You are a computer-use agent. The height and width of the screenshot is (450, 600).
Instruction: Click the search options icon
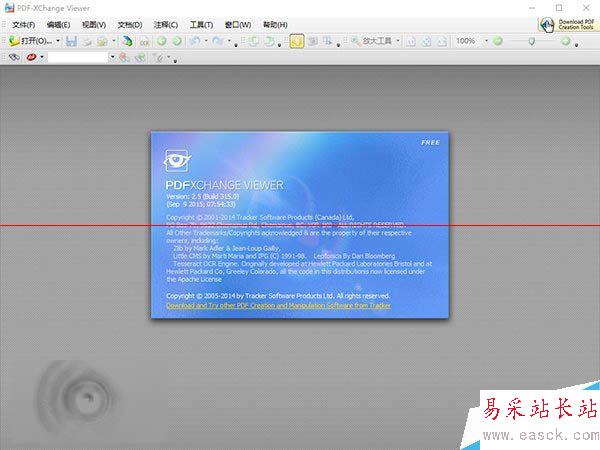click(x=158, y=57)
